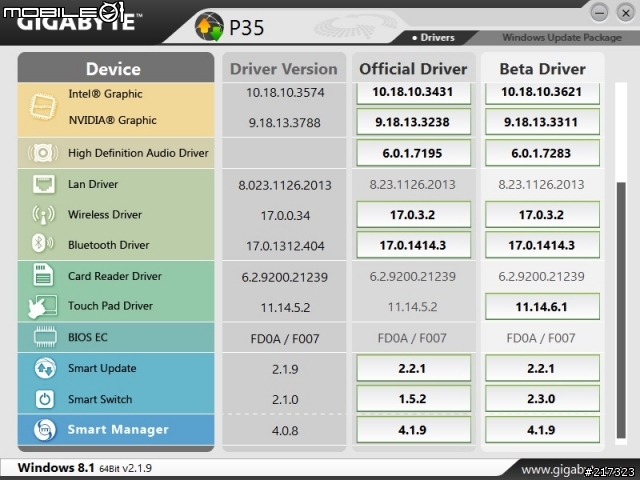Select the Wireless Driver label

point(105,215)
